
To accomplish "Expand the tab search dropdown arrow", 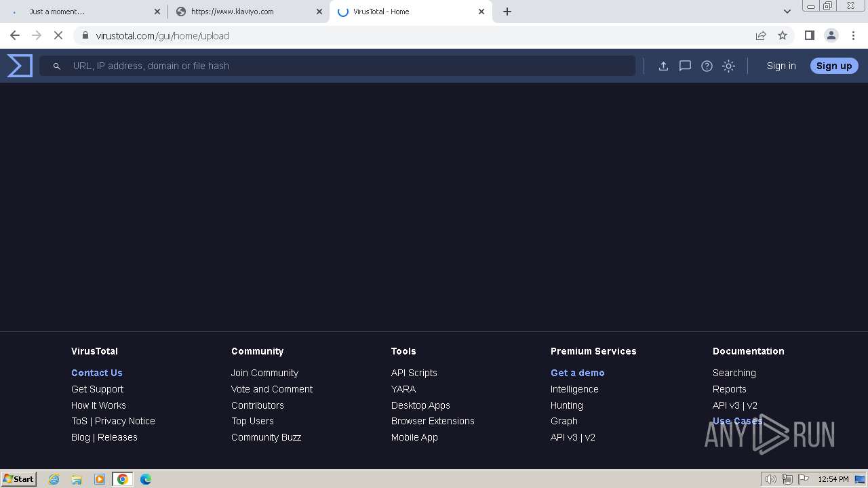I will (x=787, y=12).
